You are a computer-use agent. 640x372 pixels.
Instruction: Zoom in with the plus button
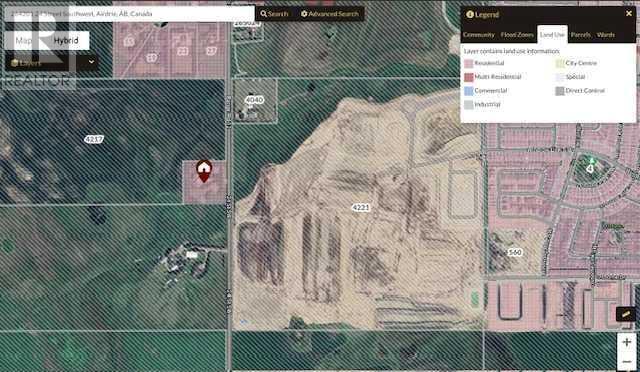pos(627,342)
